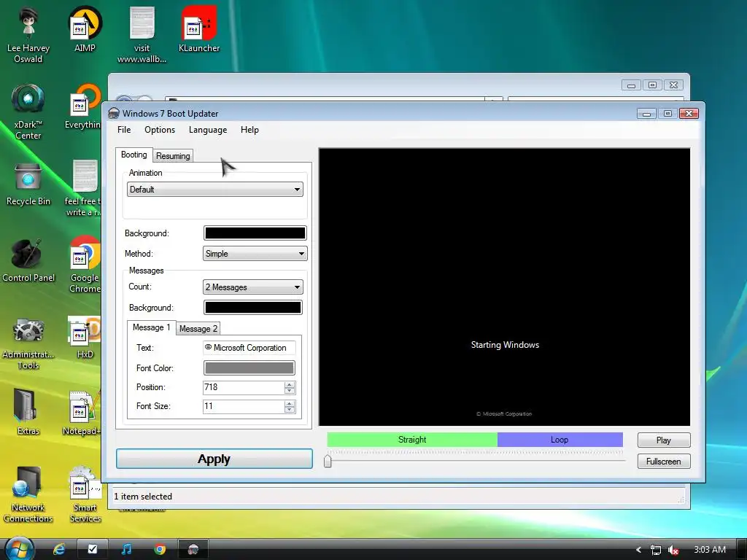This screenshot has height=560, width=747.
Task: Select the Administrative Tools desktop icon
Action: point(28,343)
